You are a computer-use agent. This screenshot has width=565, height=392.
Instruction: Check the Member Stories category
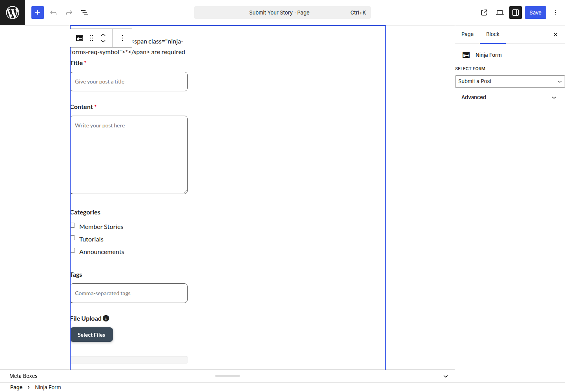point(73,225)
